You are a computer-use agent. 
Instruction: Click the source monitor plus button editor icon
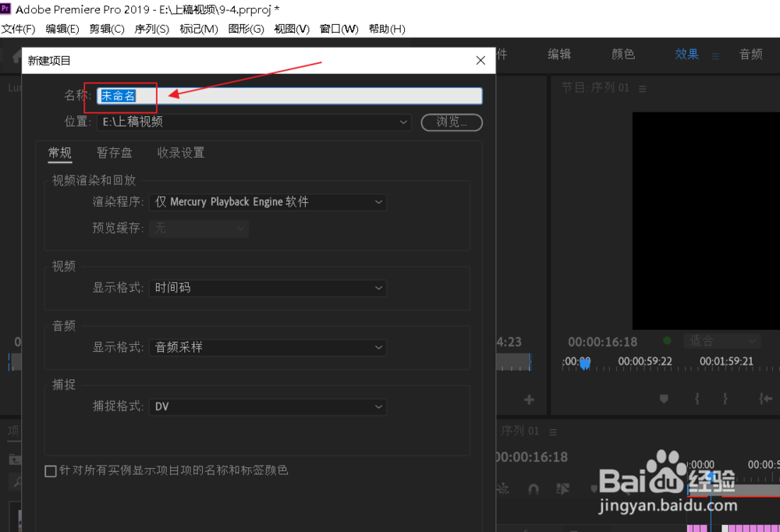tap(530, 399)
